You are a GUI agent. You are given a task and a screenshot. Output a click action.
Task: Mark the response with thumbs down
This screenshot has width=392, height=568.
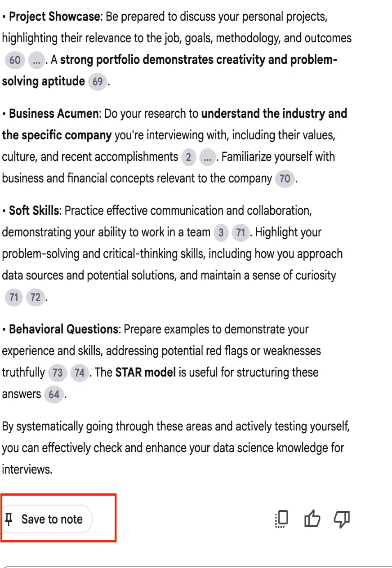(x=342, y=519)
